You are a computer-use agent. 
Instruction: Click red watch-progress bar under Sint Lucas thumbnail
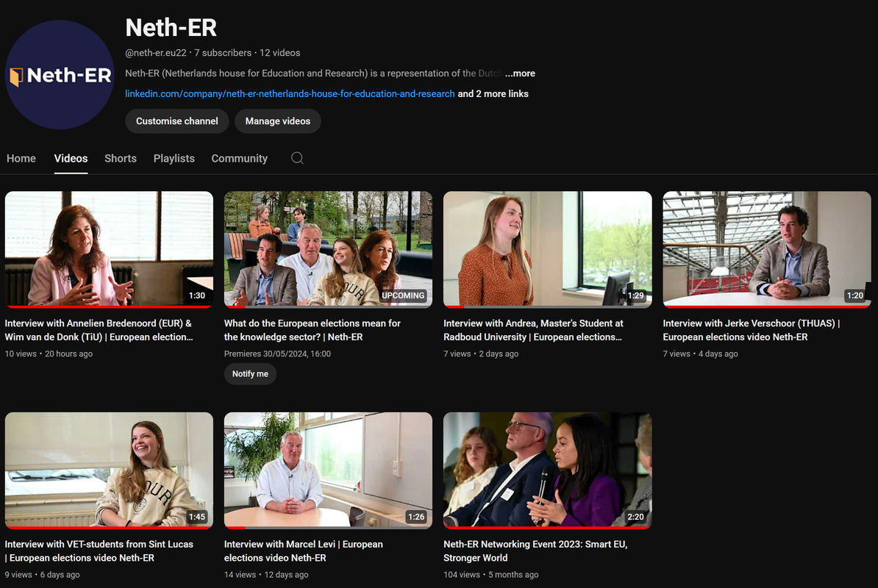[x=109, y=528]
